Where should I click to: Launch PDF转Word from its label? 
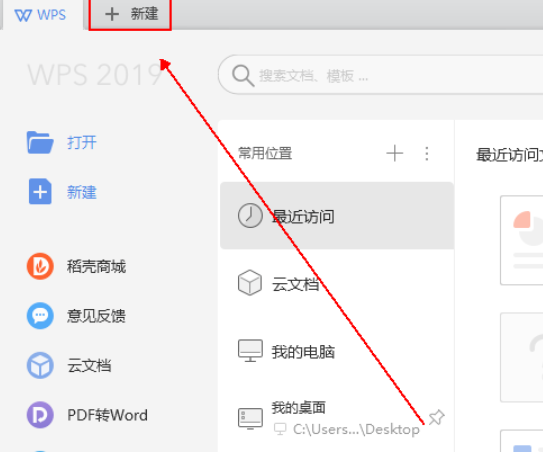(x=107, y=415)
